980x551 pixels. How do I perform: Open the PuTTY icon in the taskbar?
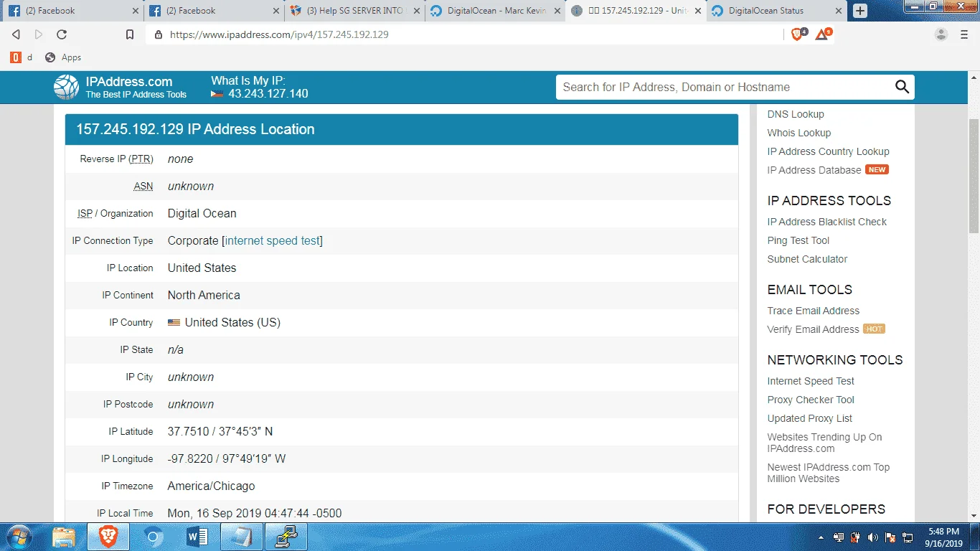coord(286,537)
